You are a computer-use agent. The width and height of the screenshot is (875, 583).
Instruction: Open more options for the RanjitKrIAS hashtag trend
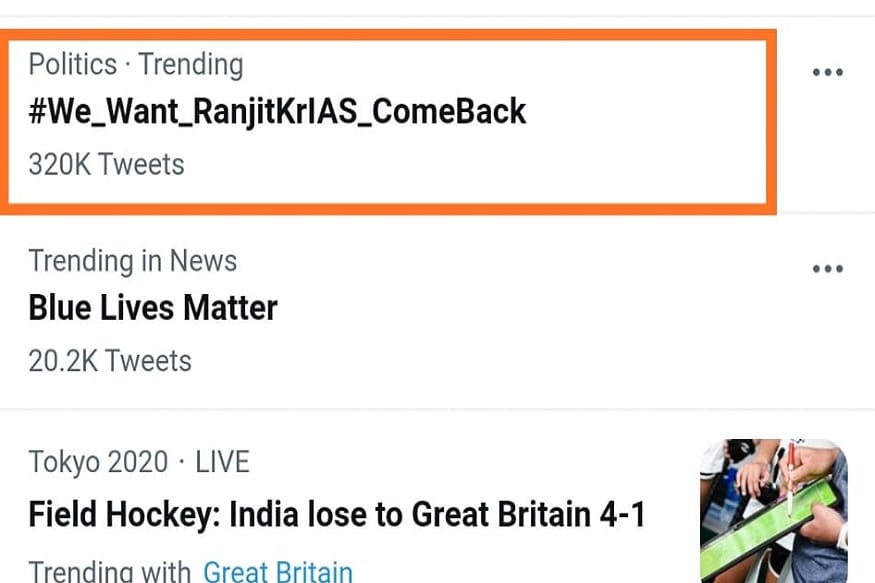pyautogui.click(x=827, y=73)
